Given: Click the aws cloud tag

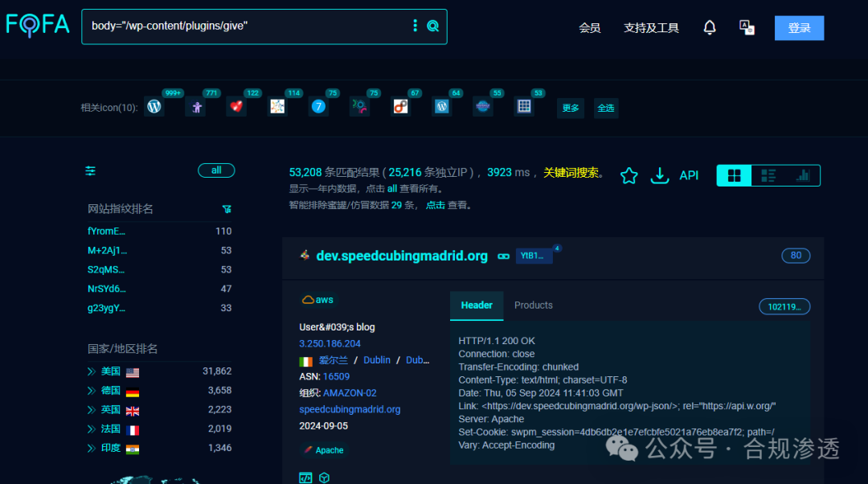Looking at the screenshot, I should 317,300.
